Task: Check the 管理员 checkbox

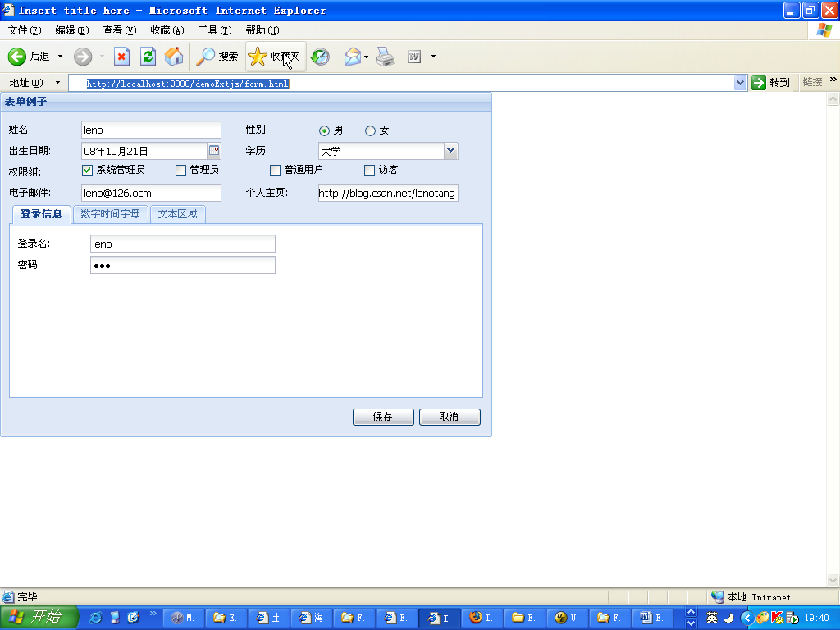Action: point(180,170)
